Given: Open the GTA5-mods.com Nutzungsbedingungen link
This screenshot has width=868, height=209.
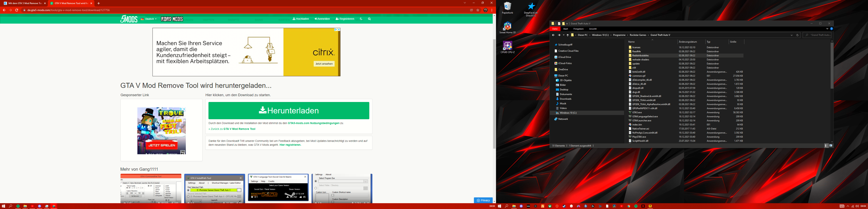Looking at the screenshot, I should tap(313, 123).
